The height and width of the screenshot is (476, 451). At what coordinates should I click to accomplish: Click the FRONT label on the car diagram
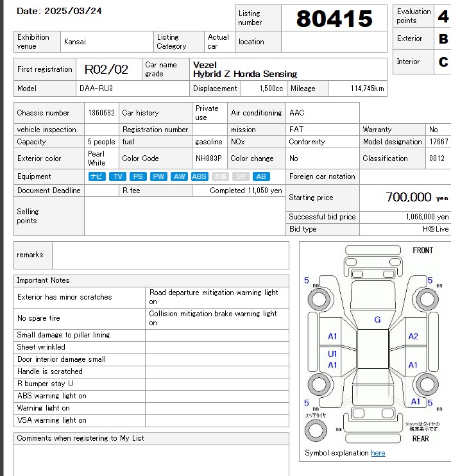coord(423,250)
